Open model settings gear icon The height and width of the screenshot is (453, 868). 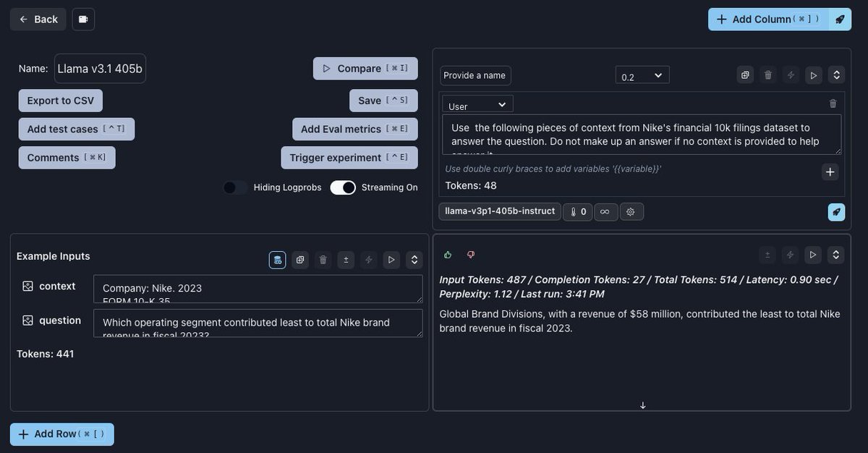[x=631, y=211]
